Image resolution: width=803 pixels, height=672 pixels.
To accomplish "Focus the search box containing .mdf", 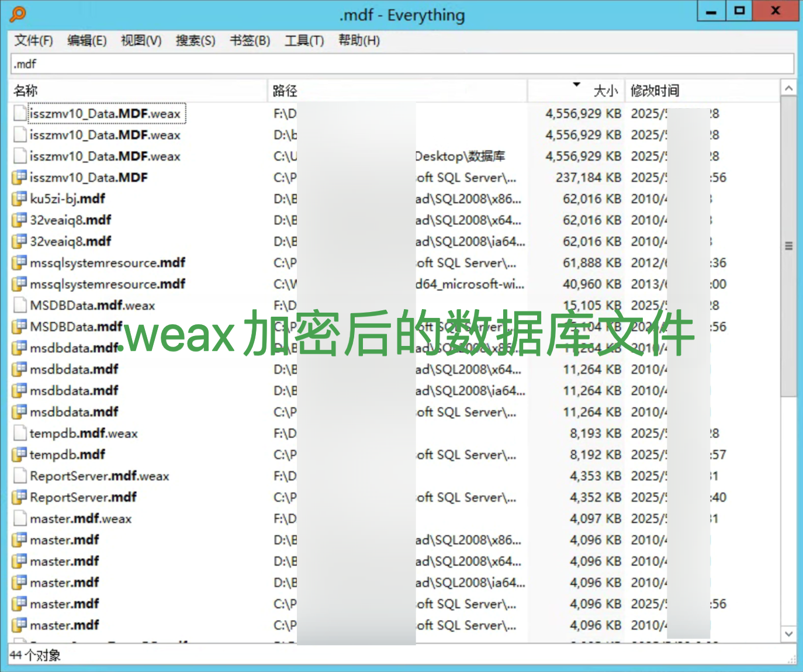I will (402, 64).
